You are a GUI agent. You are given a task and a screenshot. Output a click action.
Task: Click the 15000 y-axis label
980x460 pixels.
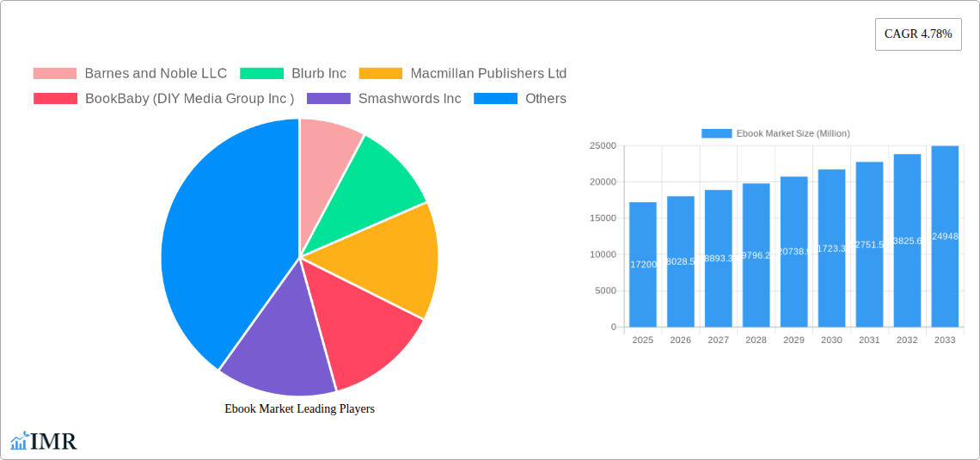(x=603, y=218)
